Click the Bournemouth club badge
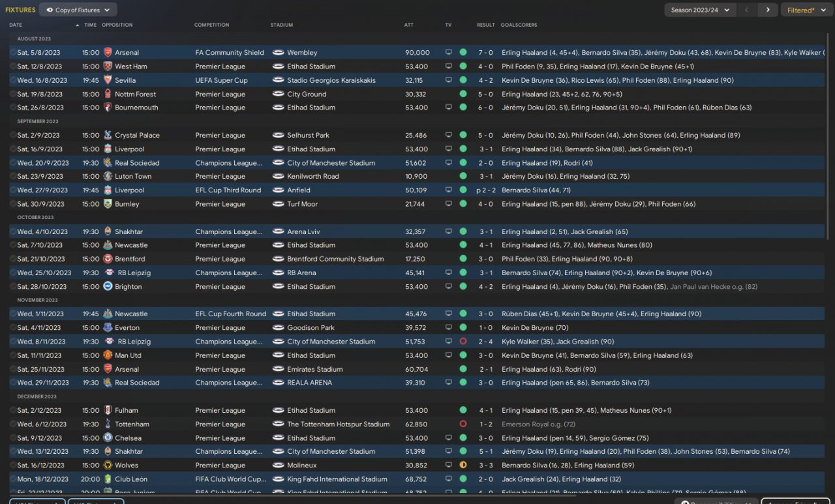 click(108, 108)
